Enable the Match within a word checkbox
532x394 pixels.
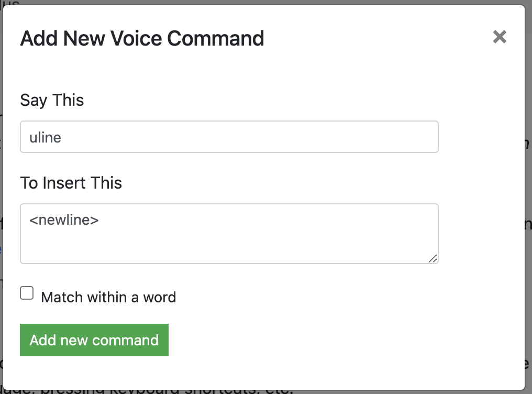pos(27,293)
